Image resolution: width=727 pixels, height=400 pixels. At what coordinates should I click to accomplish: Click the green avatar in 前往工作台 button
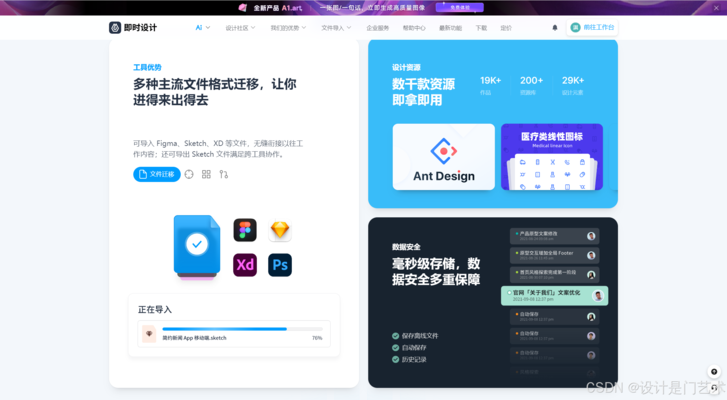[575, 28]
